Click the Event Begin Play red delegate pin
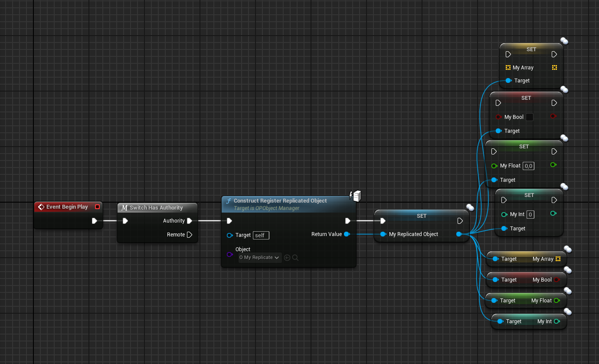Image resolution: width=599 pixels, height=364 pixels. click(97, 207)
